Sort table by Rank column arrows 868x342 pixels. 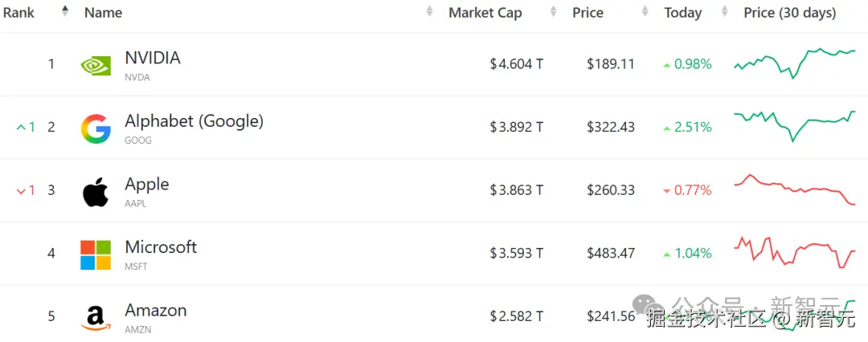point(65,12)
